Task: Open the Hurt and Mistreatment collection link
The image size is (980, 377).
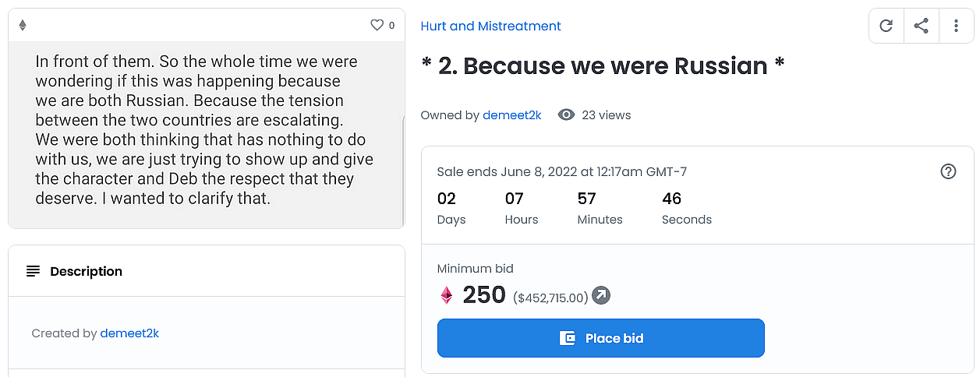Action: click(x=490, y=26)
